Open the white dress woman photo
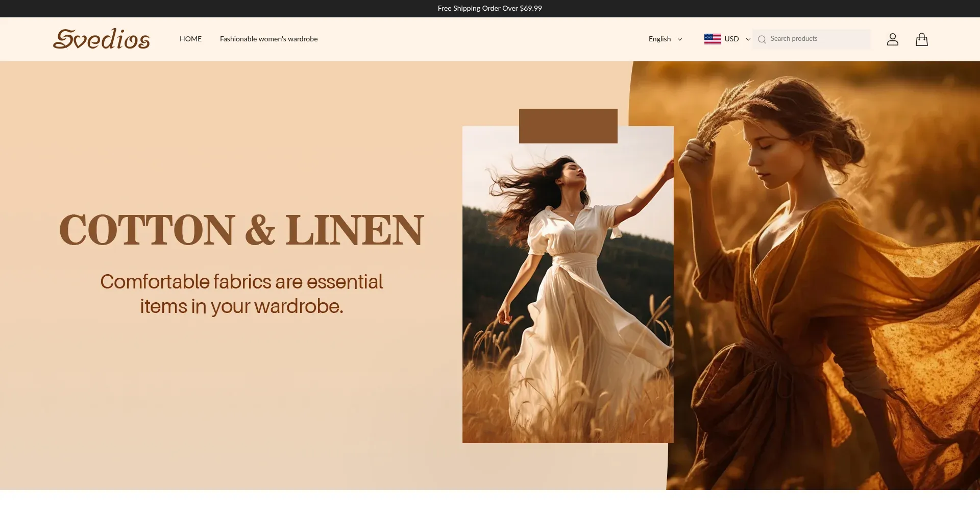The width and height of the screenshot is (980, 507). point(568,296)
